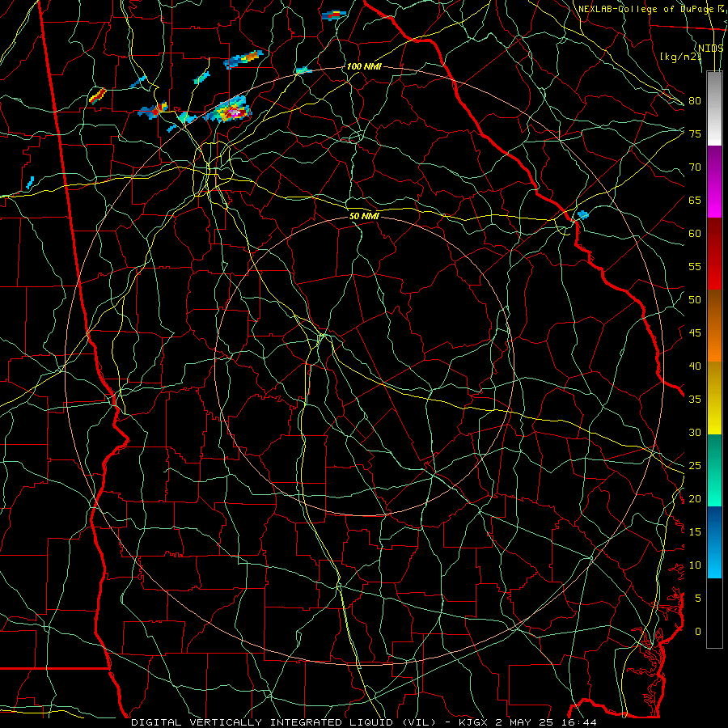Click the 50 NMI range ring label
This screenshot has width=728, height=728.
coord(364,216)
